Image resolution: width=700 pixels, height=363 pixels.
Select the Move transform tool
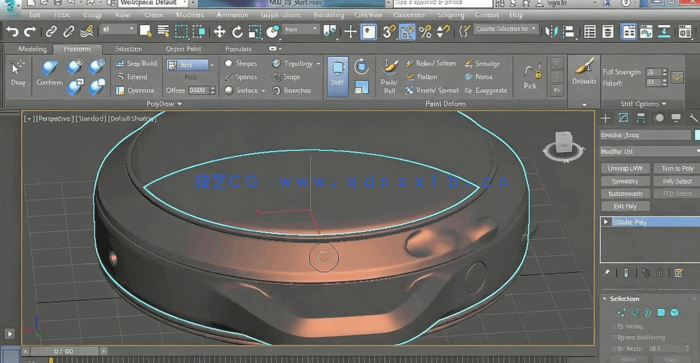219,32
